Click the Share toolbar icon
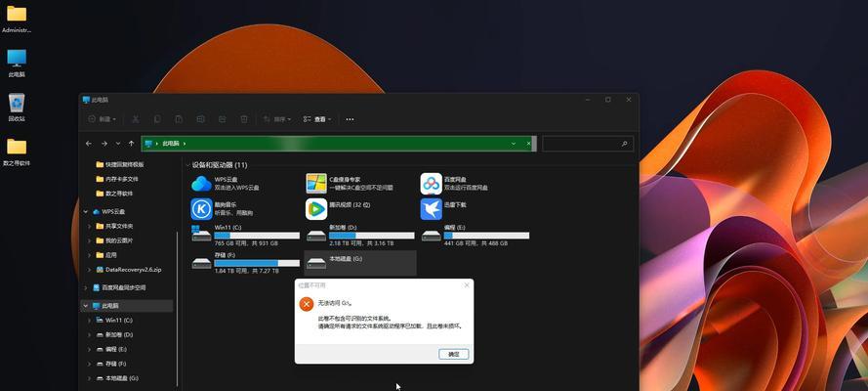The width and height of the screenshot is (868, 391). [x=222, y=119]
